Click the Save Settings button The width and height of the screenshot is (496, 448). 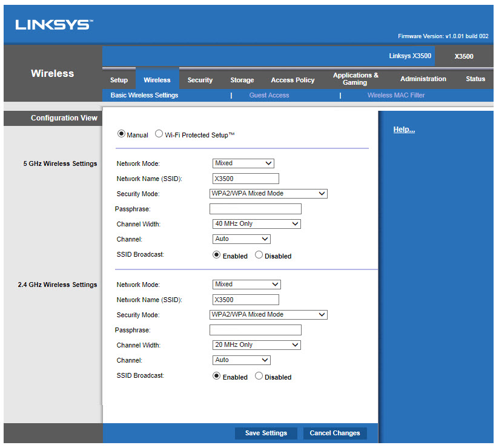tap(266, 433)
